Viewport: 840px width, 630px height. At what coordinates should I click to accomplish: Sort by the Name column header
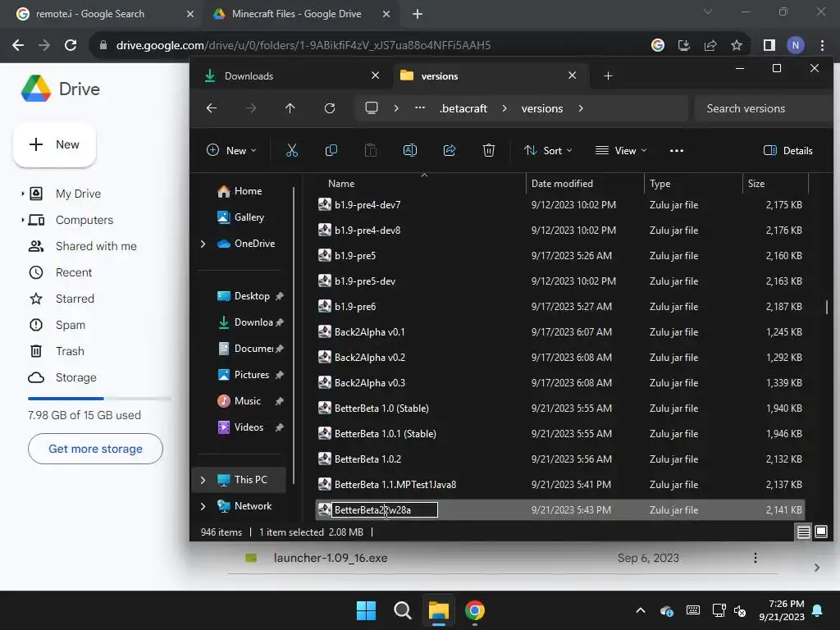point(341,183)
